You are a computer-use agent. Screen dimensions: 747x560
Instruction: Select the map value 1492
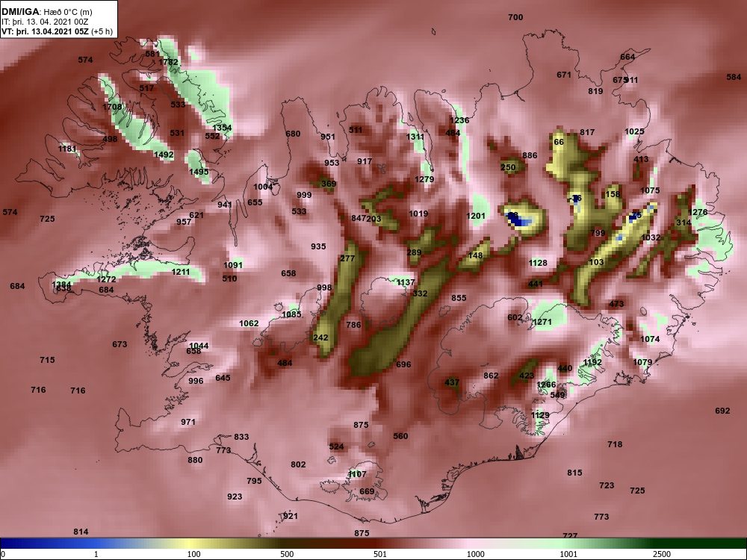coord(164,155)
